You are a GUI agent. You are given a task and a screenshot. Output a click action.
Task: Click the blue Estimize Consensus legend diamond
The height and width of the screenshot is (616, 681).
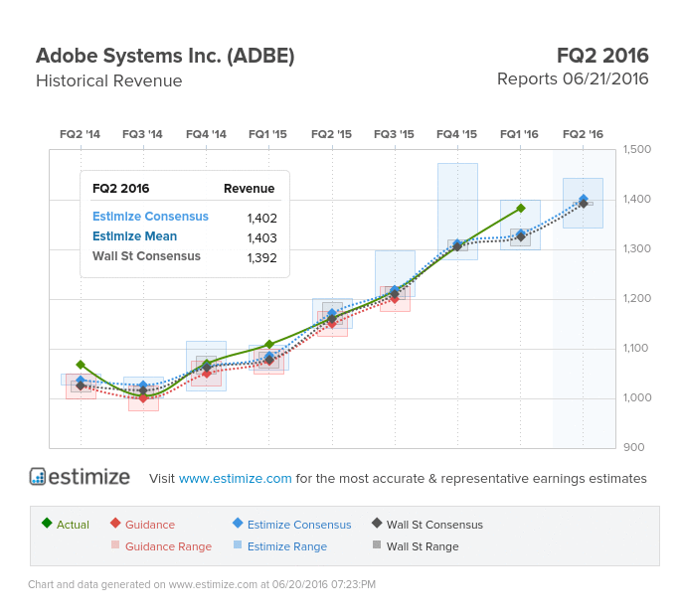pyautogui.click(x=238, y=523)
